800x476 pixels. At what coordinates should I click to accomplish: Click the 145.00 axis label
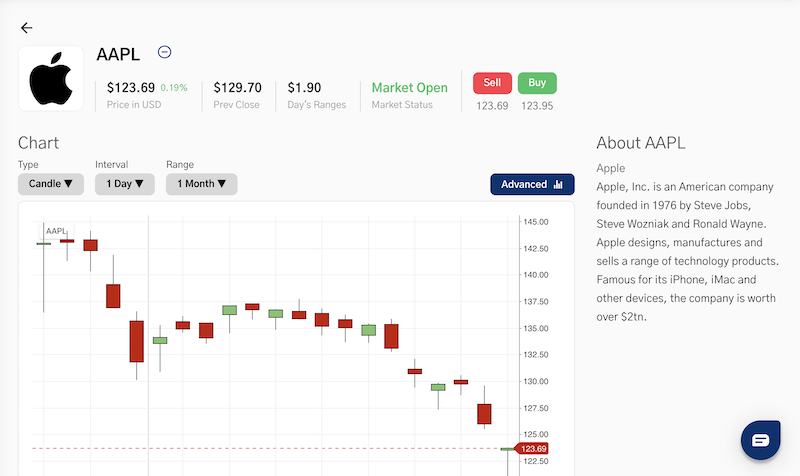click(536, 222)
